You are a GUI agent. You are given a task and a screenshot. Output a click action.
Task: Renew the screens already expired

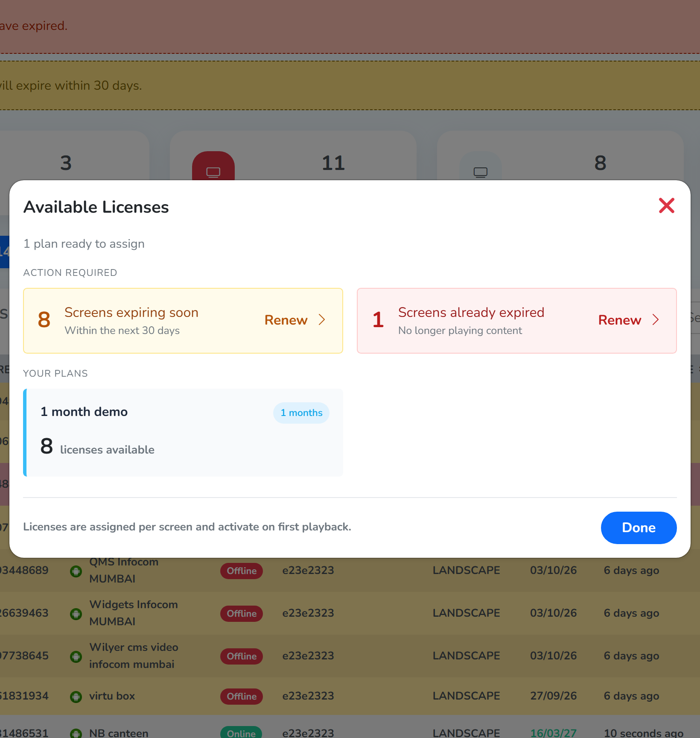(x=620, y=320)
